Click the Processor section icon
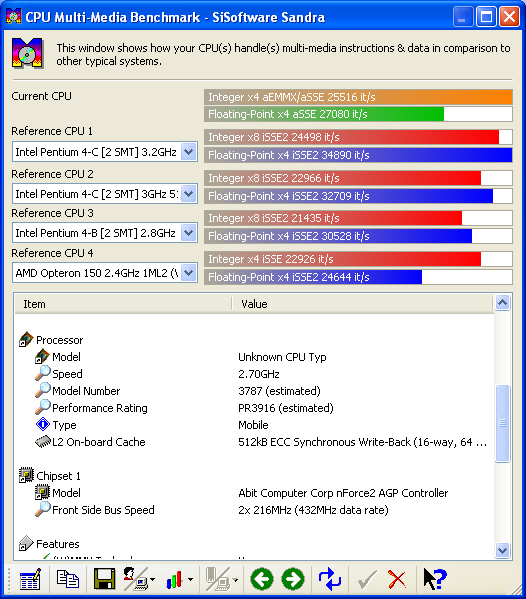This screenshot has width=526, height=599. coord(26,339)
